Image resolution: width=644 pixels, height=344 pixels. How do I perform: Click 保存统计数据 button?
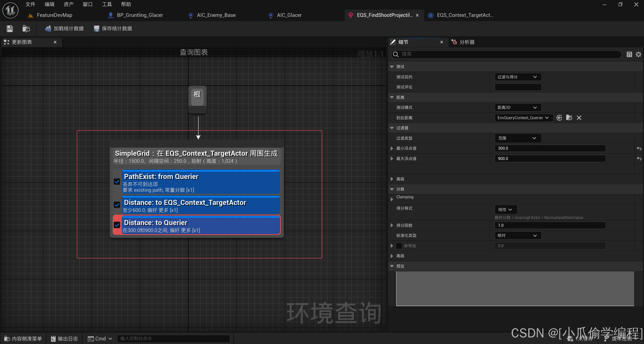tap(113, 29)
